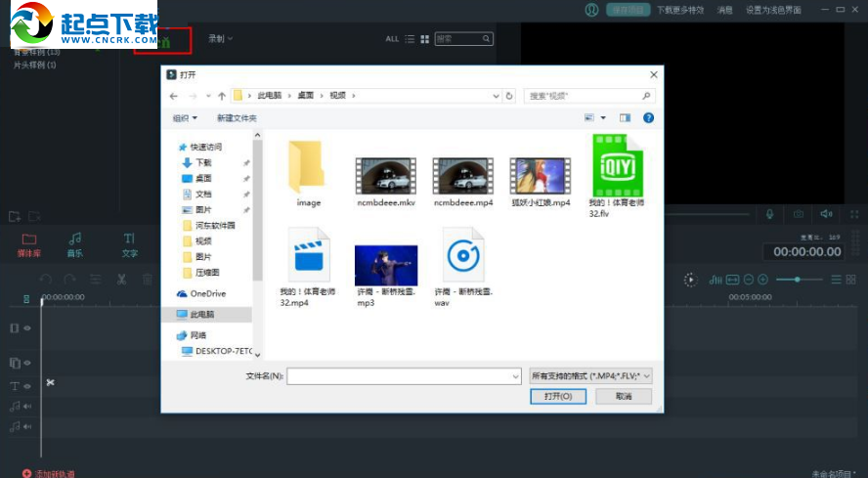Adjust the timeline zoom slider handle
The image size is (868, 478).
point(798,280)
